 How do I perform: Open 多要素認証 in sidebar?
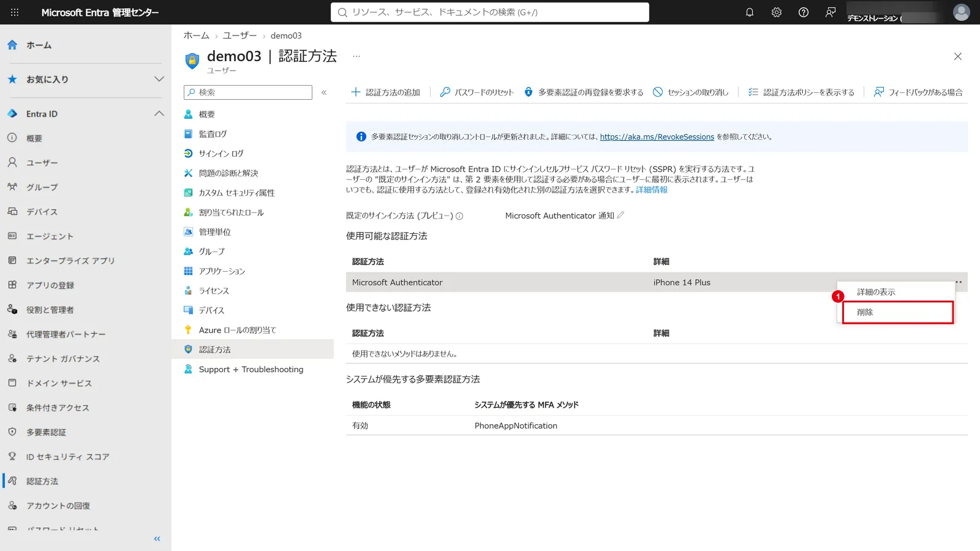coord(46,432)
